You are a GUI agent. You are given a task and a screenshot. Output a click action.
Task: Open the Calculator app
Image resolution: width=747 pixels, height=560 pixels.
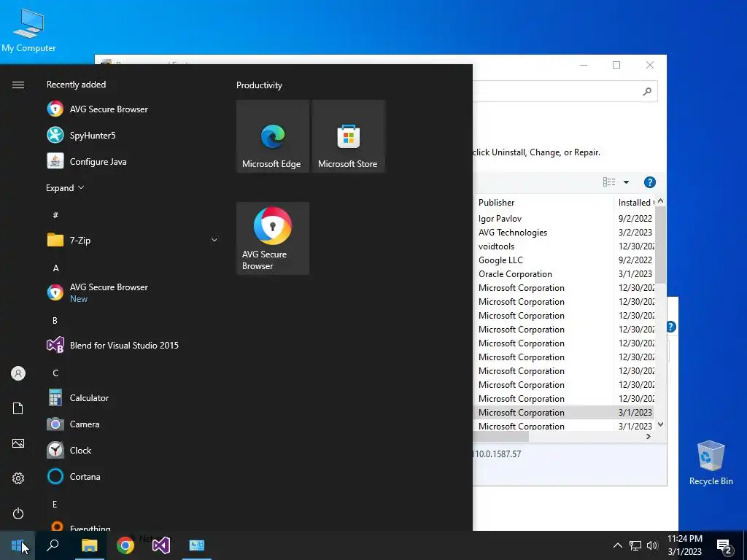point(133,397)
